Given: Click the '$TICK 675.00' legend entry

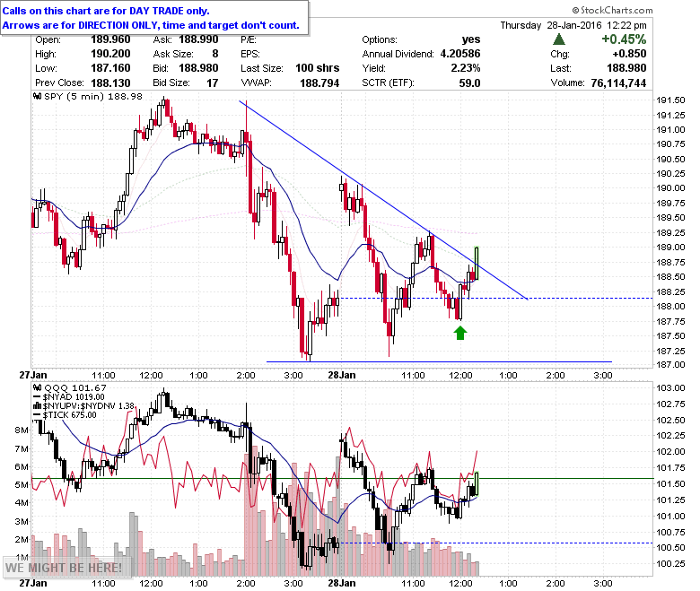Looking at the screenshot, I should click(70, 415).
